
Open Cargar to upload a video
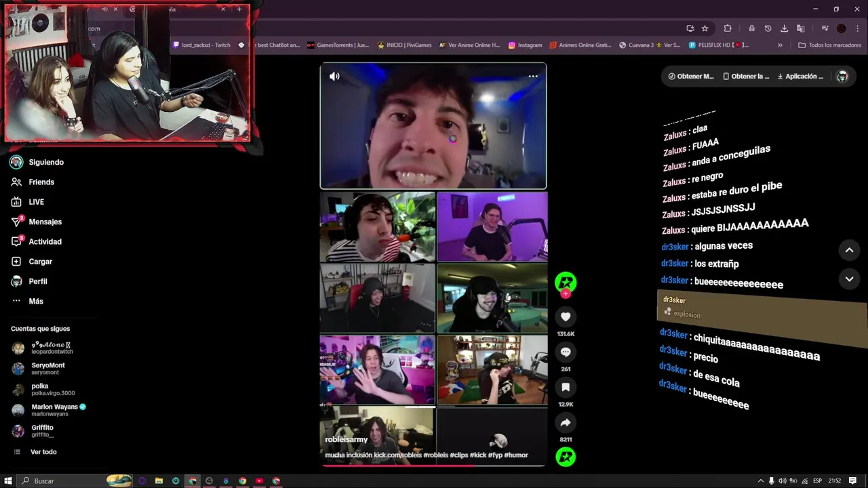coord(32,261)
